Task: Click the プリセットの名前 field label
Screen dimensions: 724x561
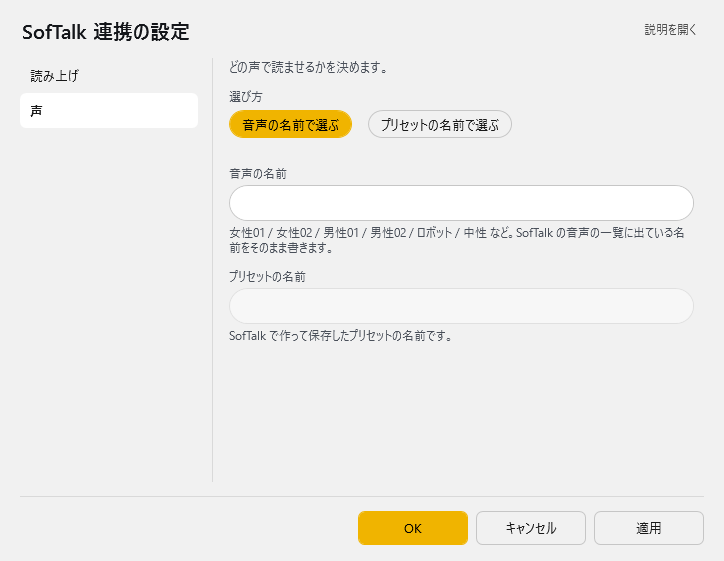Action: pos(267,277)
